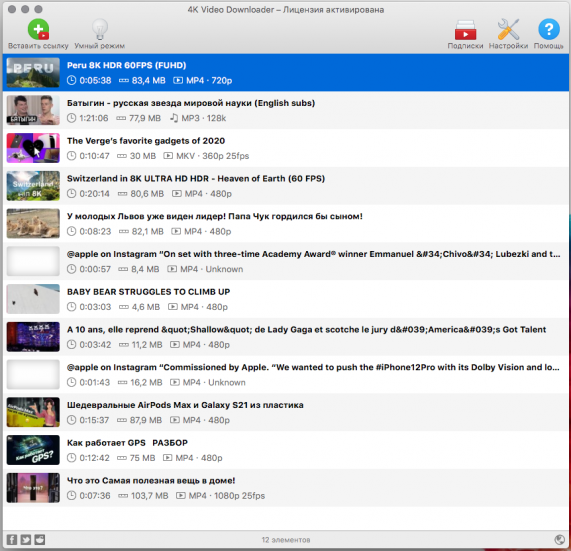Image resolution: width=571 pixels, height=551 pixels.
Task: Open the Reddit icon in status bar
Action: tap(40, 539)
